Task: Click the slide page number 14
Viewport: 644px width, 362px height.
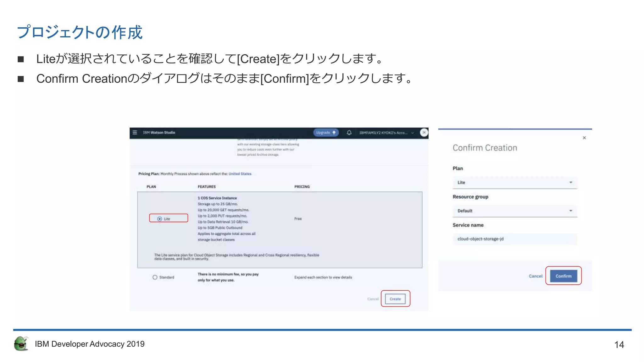Action: pyautogui.click(x=619, y=345)
